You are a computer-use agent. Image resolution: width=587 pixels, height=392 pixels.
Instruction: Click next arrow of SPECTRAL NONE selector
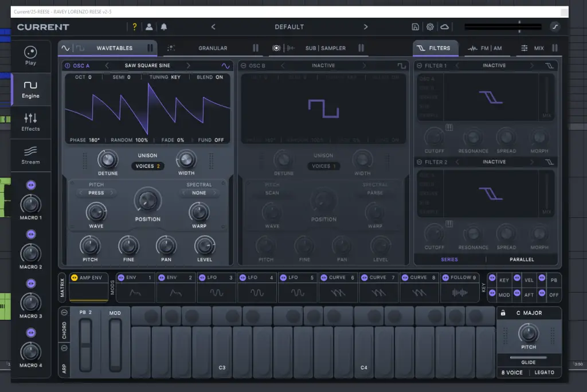(x=214, y=193)
